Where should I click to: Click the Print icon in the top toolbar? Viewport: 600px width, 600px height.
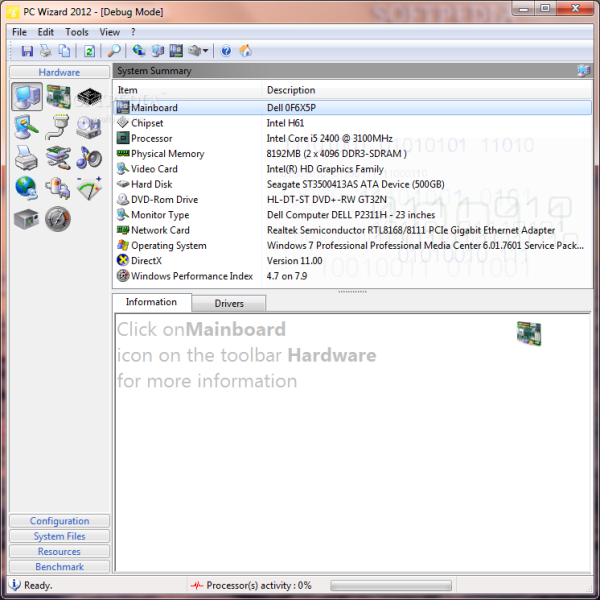pyautogui.click(x=46, y=51)
